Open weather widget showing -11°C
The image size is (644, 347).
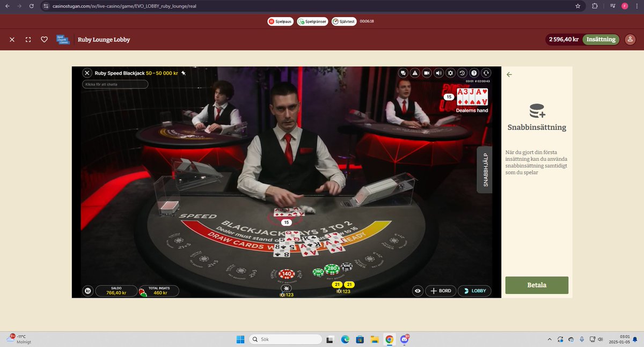coord(18,339)
